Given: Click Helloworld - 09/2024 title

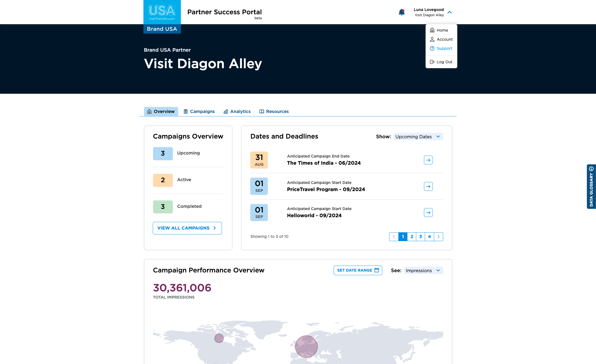Looking at the screenshot, I should 314,216.
